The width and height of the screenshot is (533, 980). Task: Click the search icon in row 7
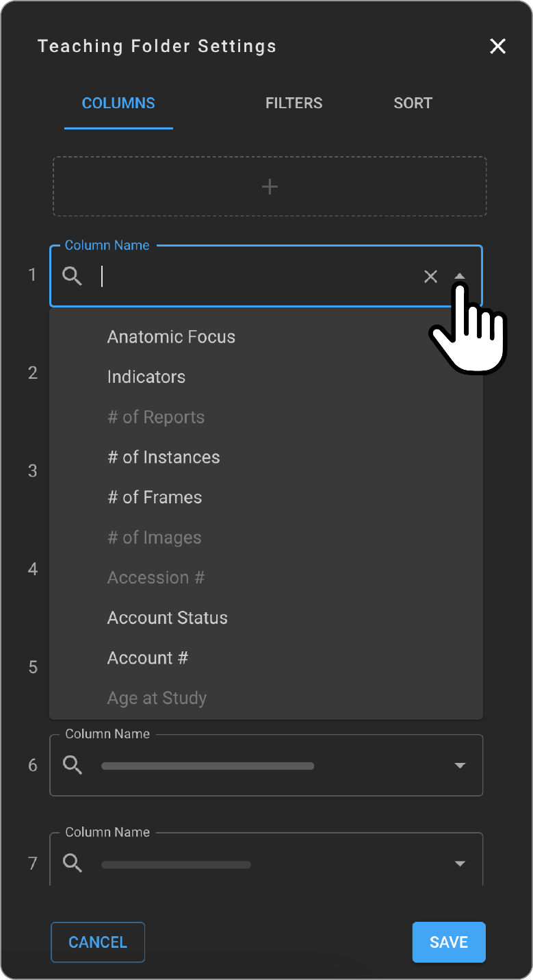coord(73,864)
